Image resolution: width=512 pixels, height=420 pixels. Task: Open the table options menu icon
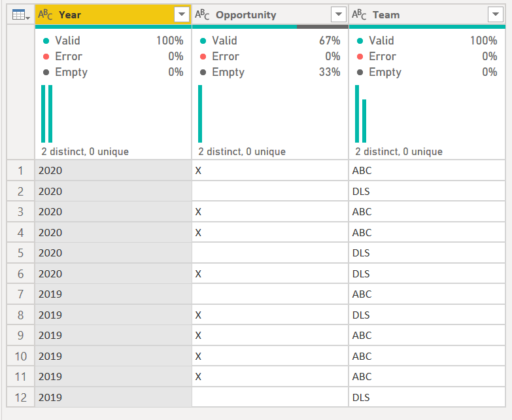click(20, 14)
